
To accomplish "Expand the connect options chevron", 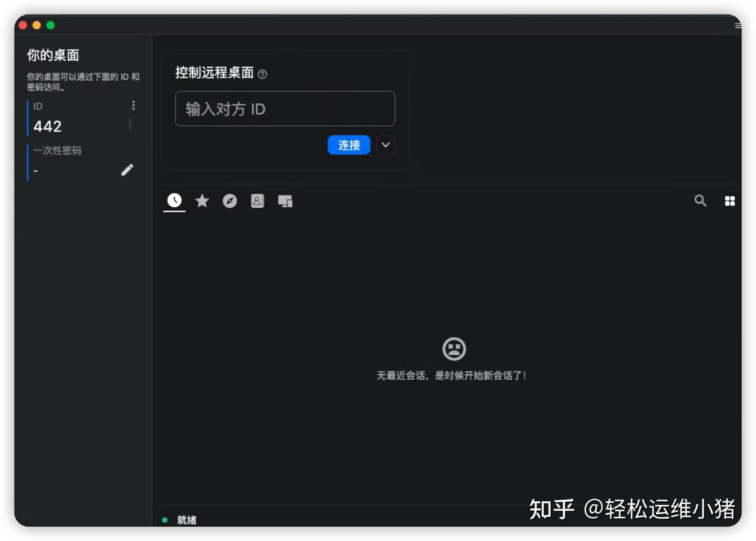I will click(x=385, y=145).
